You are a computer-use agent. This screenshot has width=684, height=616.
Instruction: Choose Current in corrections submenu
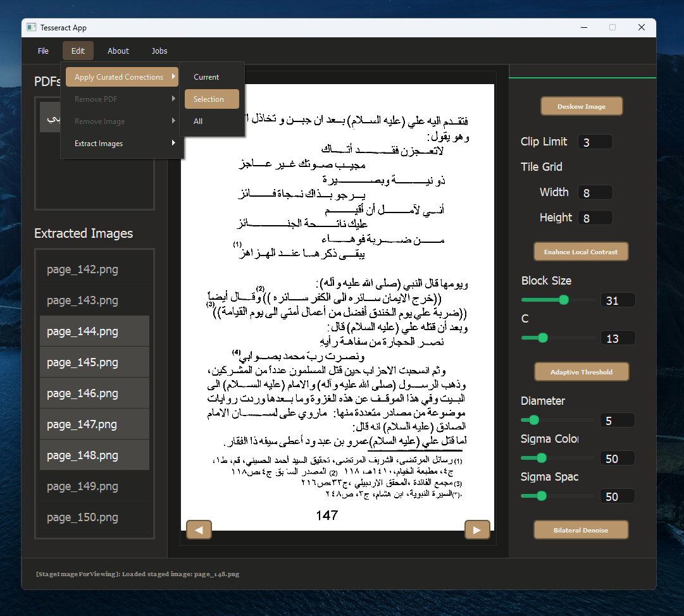[x=212, y=77]
